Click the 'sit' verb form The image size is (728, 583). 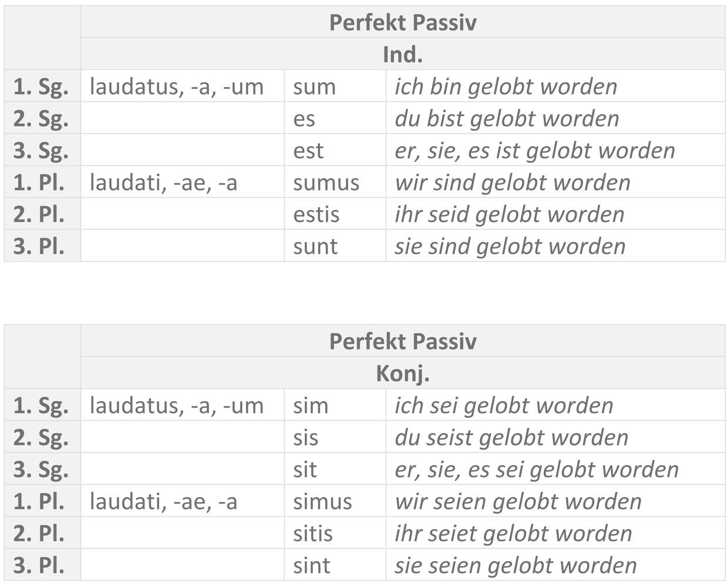click(x=305, y=470)
